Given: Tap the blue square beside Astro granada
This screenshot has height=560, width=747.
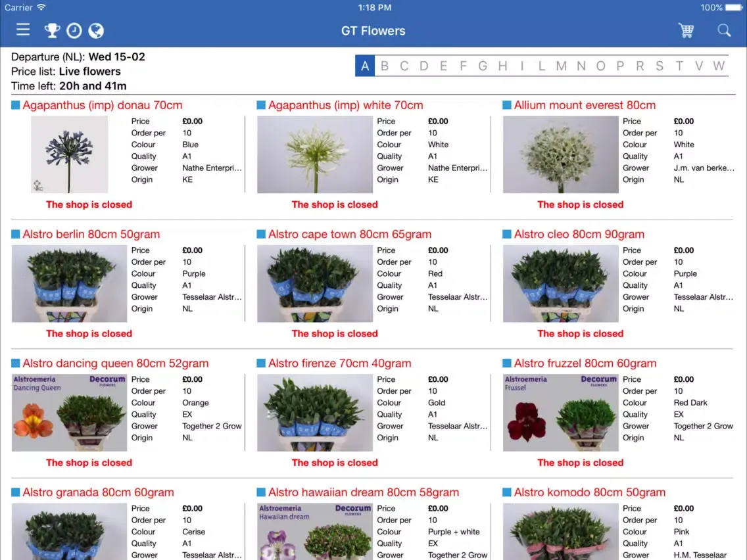Looking at the screenshot, I should pos(16,492).
